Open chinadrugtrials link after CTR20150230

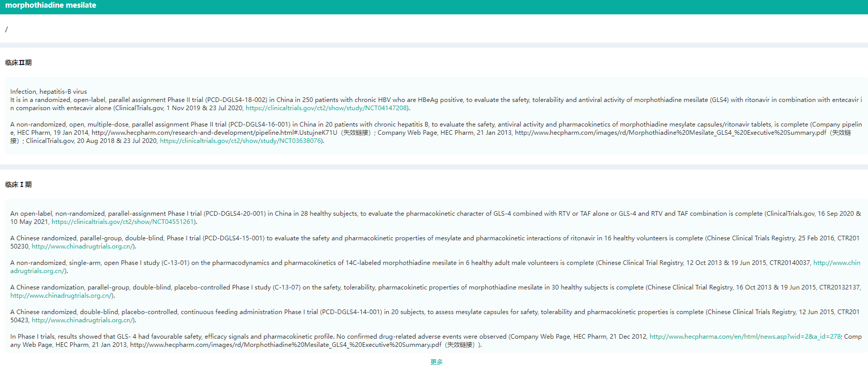coord(82,246)
